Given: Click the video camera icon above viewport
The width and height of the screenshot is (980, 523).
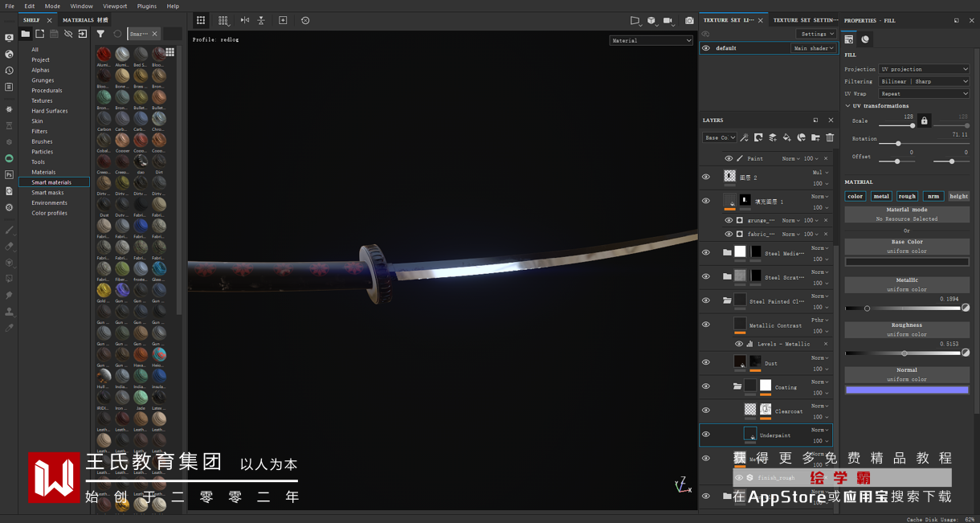Looking at the screenshot, I should [x=668, y=20].
